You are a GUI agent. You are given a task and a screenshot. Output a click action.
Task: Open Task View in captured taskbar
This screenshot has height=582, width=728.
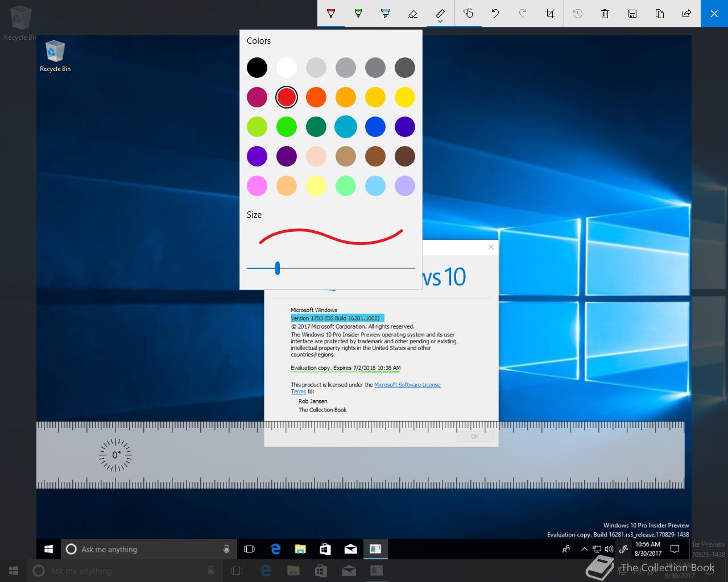(x=249, y=549)
